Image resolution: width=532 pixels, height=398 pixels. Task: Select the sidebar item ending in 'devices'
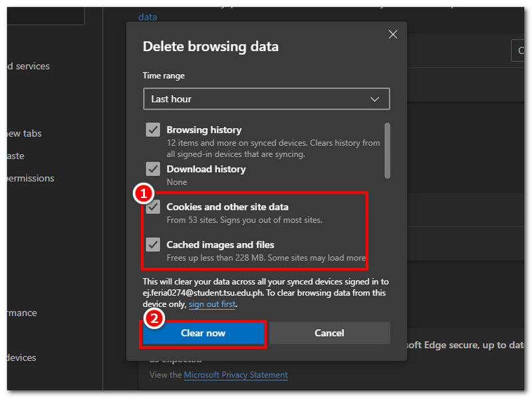[21, 357]
